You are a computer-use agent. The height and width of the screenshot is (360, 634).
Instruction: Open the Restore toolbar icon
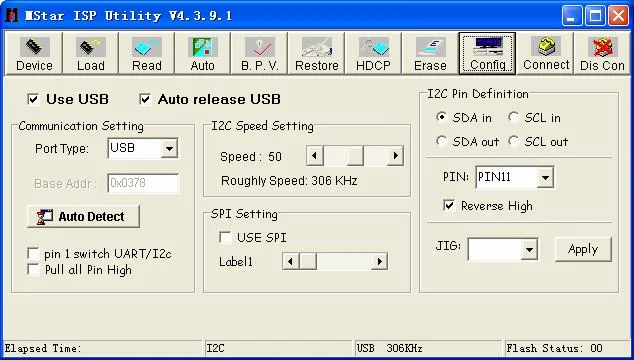pyautogui.click(x=317, y=54)
